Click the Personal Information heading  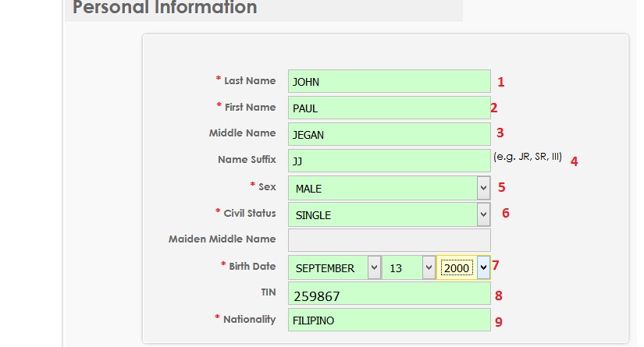point(165,9)
